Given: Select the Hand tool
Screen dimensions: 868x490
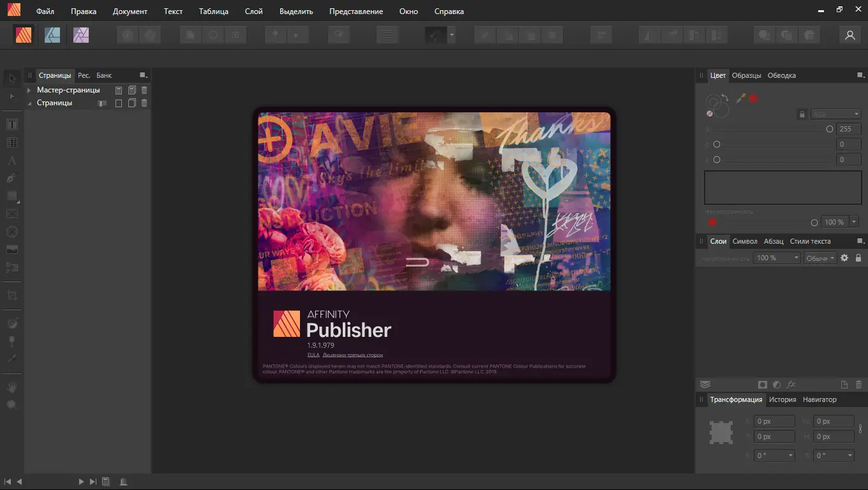Looking at the screenshot, I should tap(11, 387).
